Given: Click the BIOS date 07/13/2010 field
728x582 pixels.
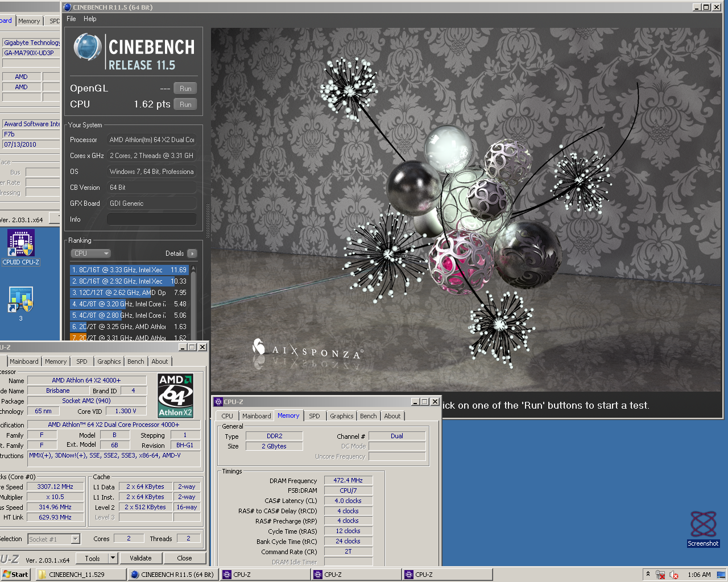Looking at the screenshot, I should coord(31,144).
